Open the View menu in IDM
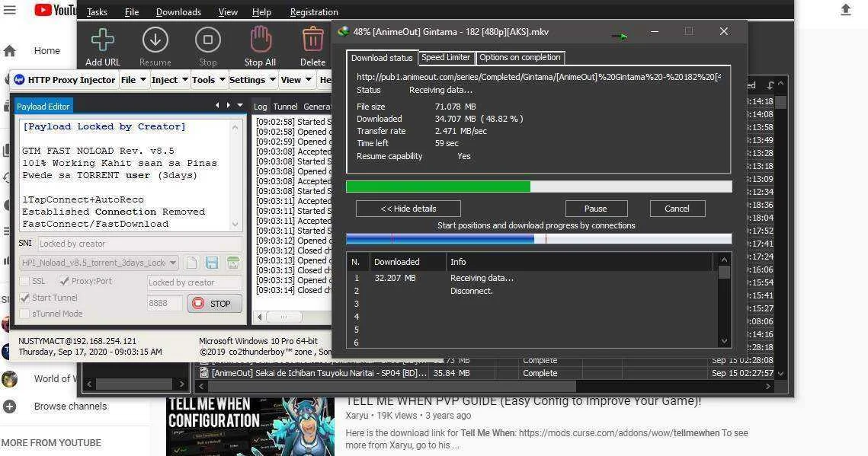Viewport: 868px width, 456px height. [x=228, y=12]
